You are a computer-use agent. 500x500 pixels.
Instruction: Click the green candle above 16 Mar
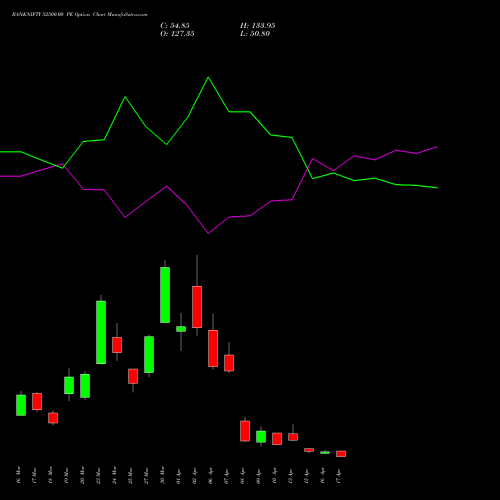point(21,405)
